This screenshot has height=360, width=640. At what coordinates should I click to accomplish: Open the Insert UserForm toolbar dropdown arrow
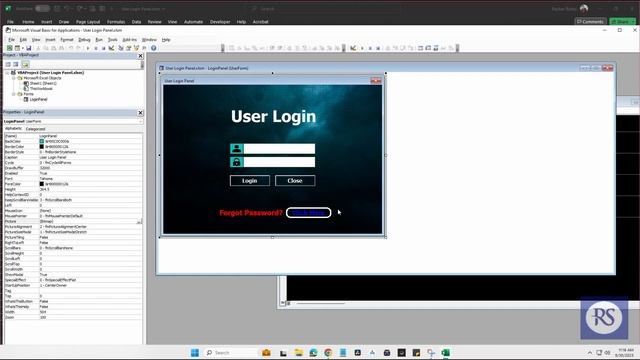(22, 48)
